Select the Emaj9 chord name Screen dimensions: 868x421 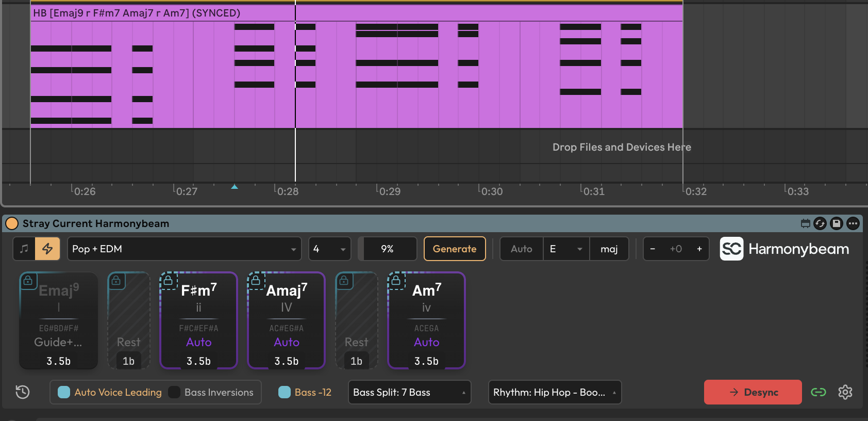(x=59, y=290)
